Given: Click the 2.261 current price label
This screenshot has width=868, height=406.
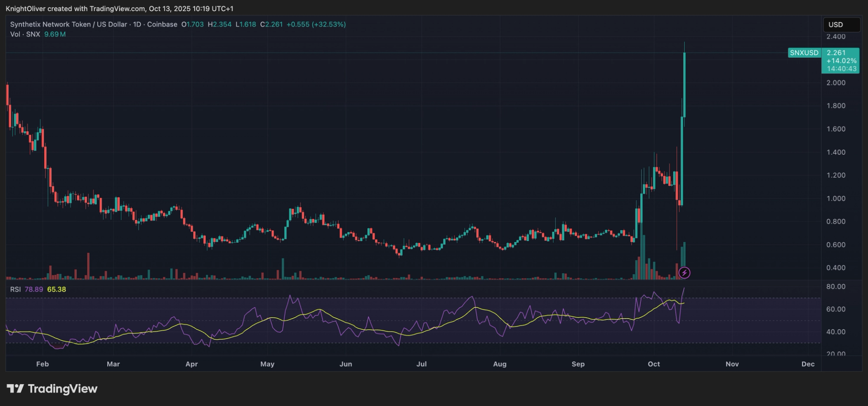Looking at the screenshot, I should [x=836, y=53].
